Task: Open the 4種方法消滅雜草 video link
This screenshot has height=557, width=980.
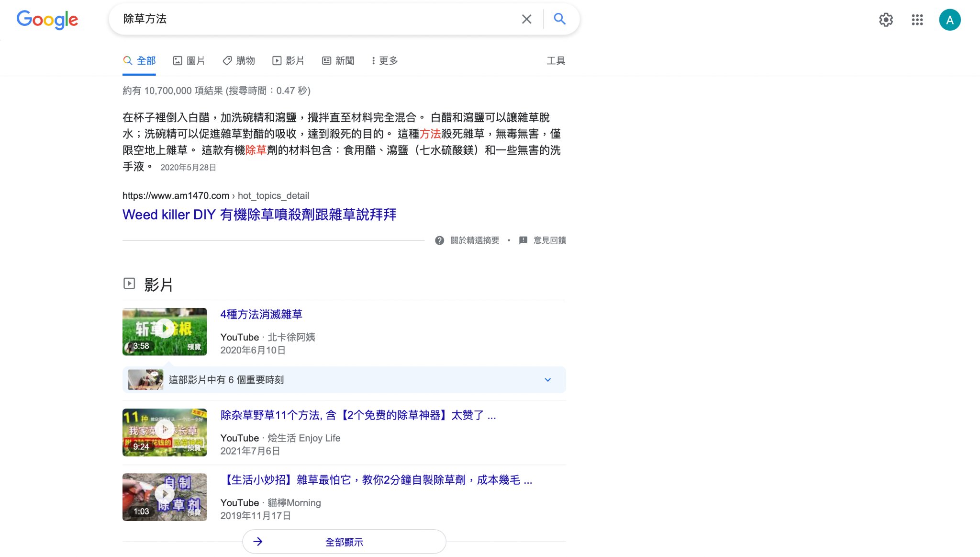Action: click(x=261, y=314)
